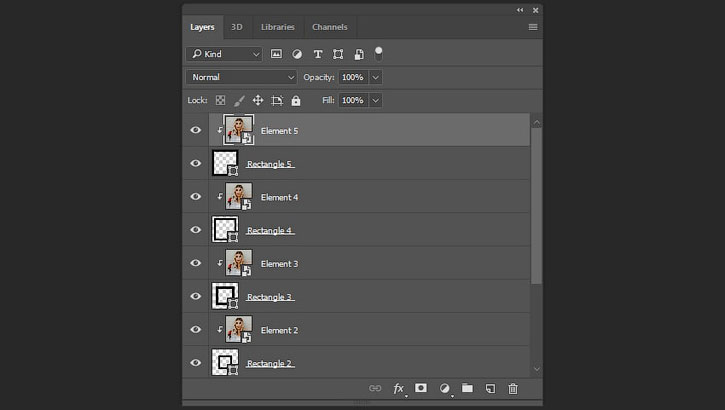Collapse panel double-arrow icon
Image resolution: width=725 pixels, height=410 pixels.
pos(520,10)
